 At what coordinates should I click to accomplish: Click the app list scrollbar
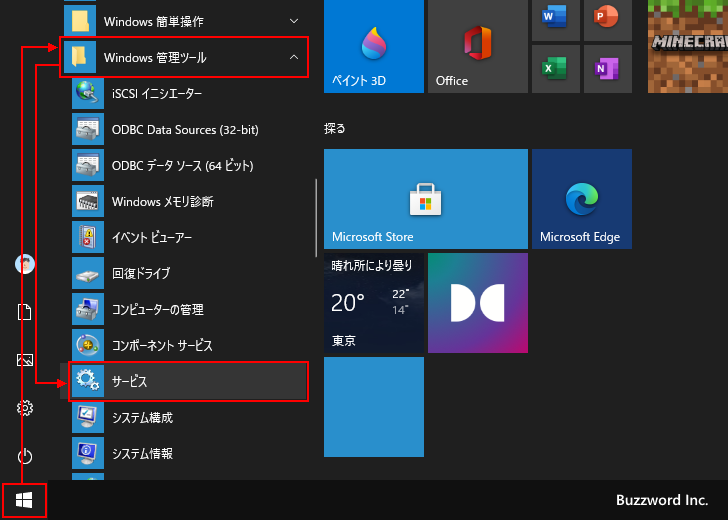316,218
